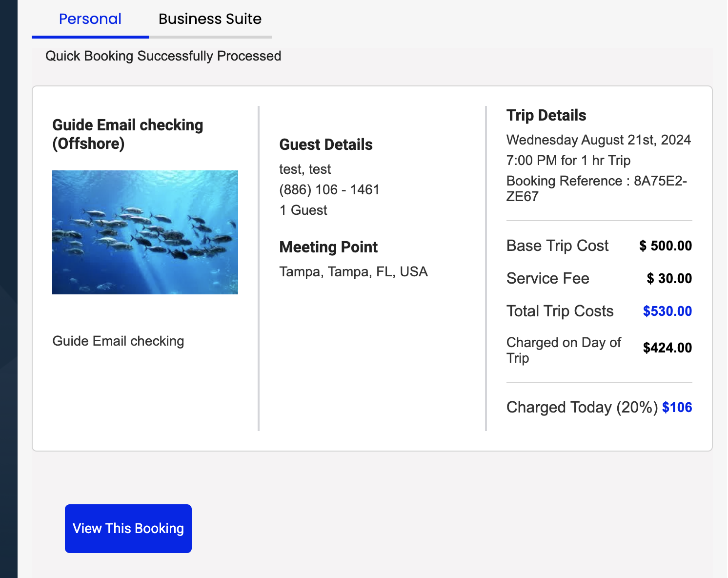The height and width of the screenshot is (578, 728).
Task: Select the Quick Booking Successfully Processed message
Action: (x=163, y=56)
